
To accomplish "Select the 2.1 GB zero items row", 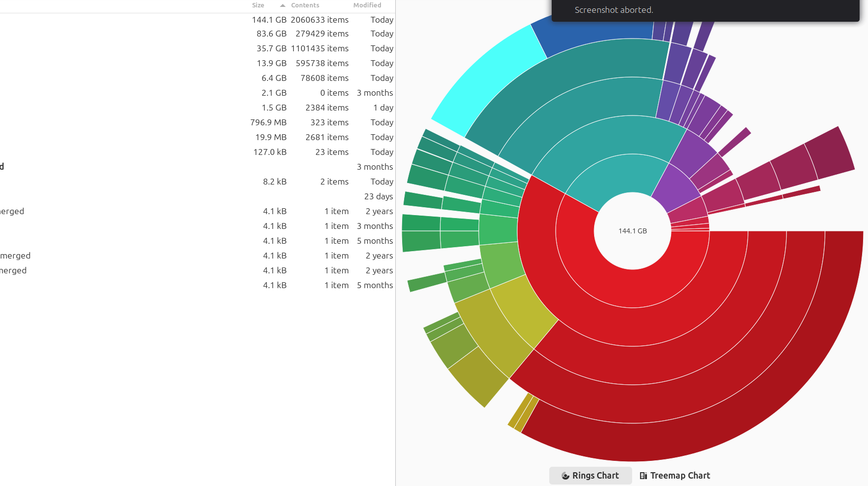I will tap(197, 93).
